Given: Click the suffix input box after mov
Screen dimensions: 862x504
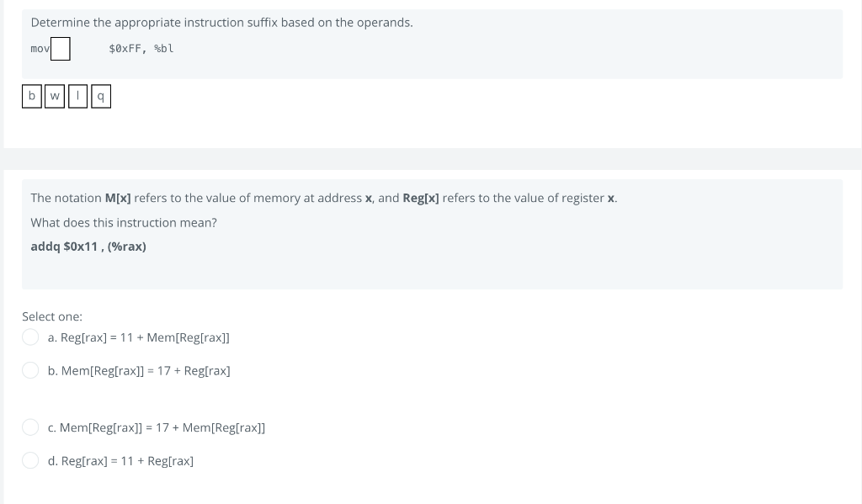Looking at the screenshot, I should click(x=60, y=49).
